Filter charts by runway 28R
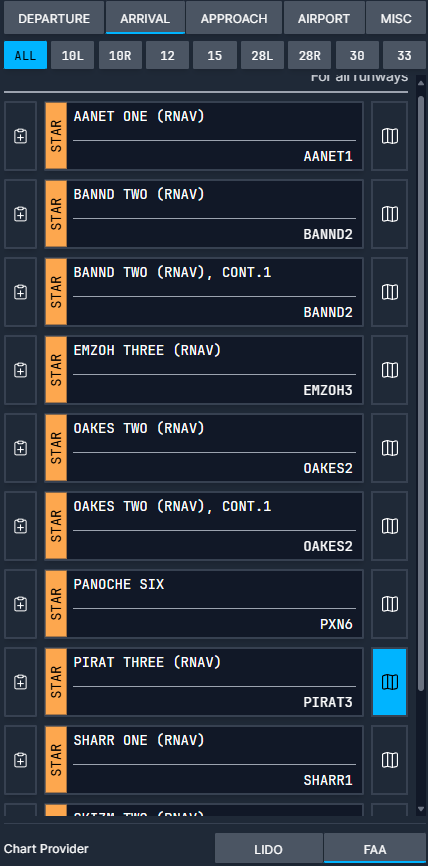 [x=309, y=55]
